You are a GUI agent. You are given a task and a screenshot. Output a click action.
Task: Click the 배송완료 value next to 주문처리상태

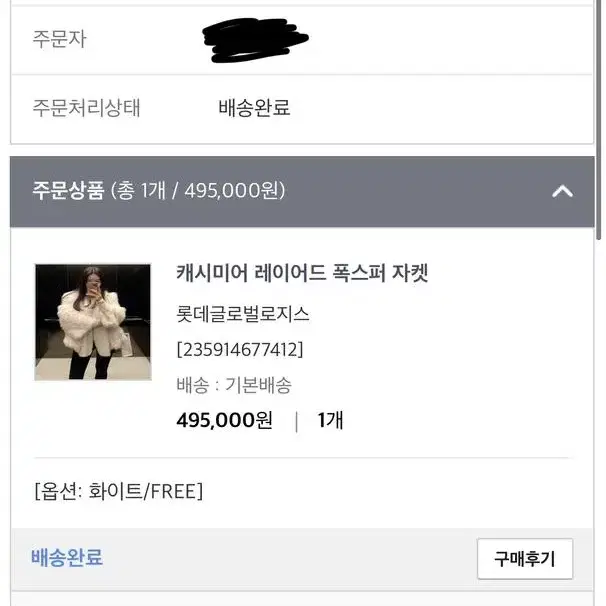click(x=254, y=107)
